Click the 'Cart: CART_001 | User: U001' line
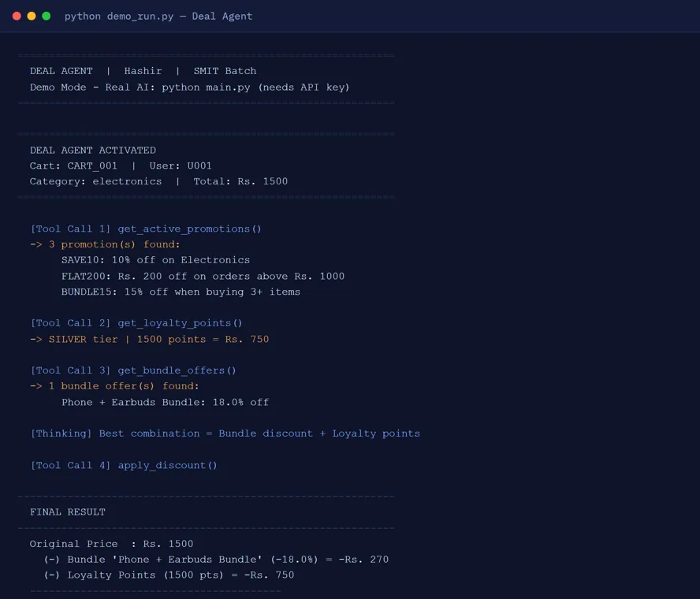 tap(121, 166)
